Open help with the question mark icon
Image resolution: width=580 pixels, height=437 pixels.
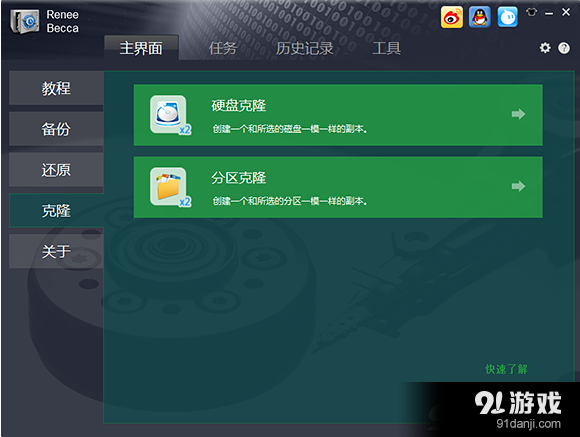click(564, 48)
